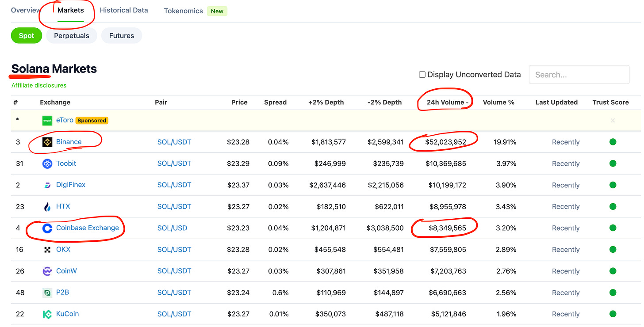
Task: Open the P2B exchange link
Action: (x=62, y=292)
